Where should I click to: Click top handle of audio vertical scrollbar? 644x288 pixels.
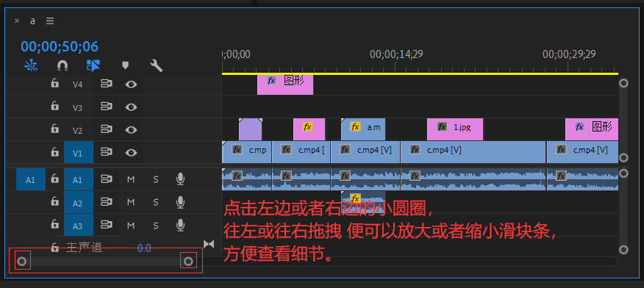[624, 173]
